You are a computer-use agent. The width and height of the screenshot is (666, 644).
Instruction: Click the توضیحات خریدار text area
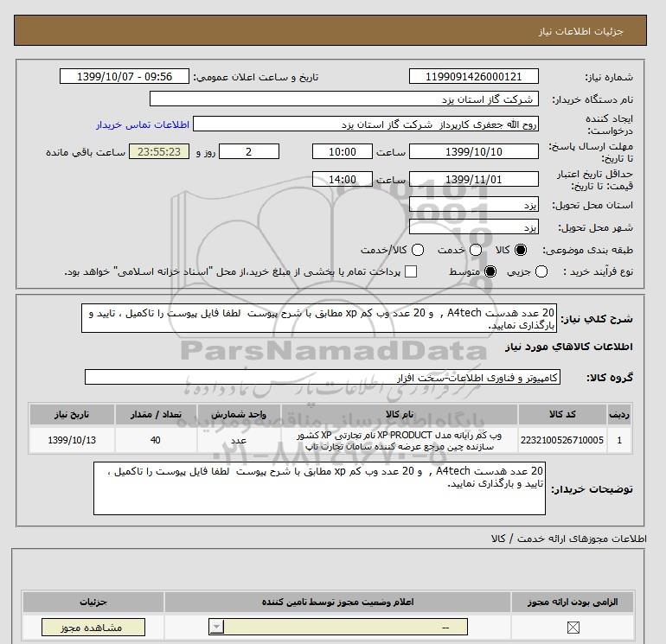[x=319, y=488]
